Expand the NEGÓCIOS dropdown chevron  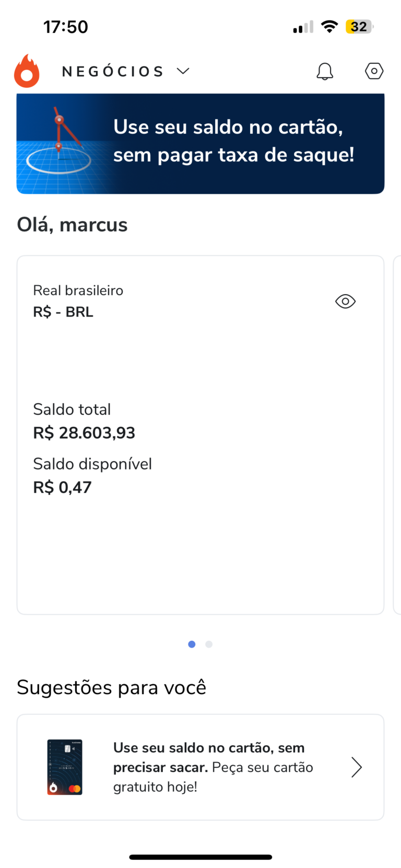[x=183, y=71]
